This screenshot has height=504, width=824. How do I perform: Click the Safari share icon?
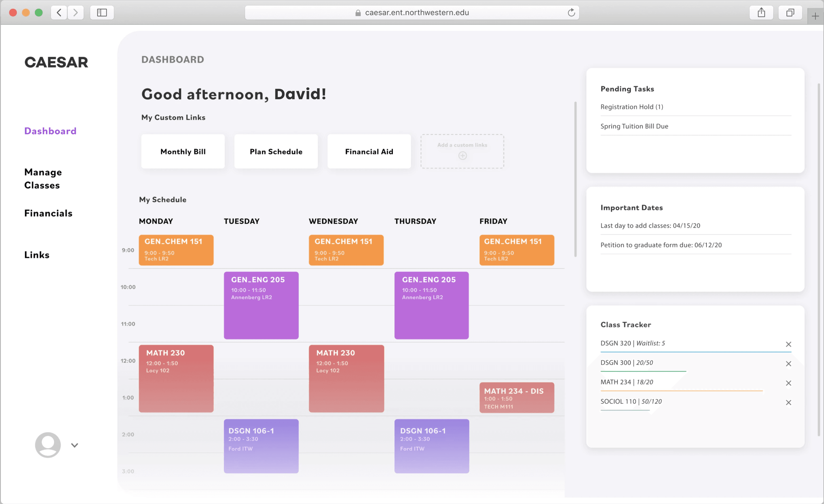(761, 13)
